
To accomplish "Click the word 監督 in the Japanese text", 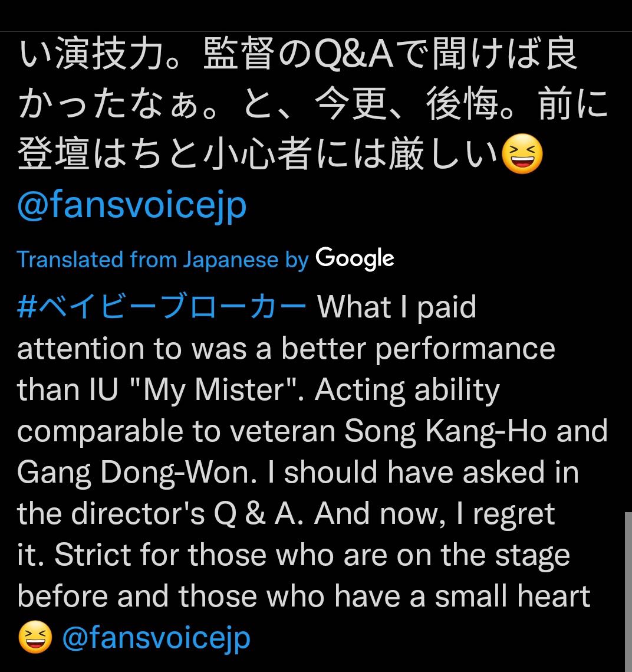I will tap(239, 54).
